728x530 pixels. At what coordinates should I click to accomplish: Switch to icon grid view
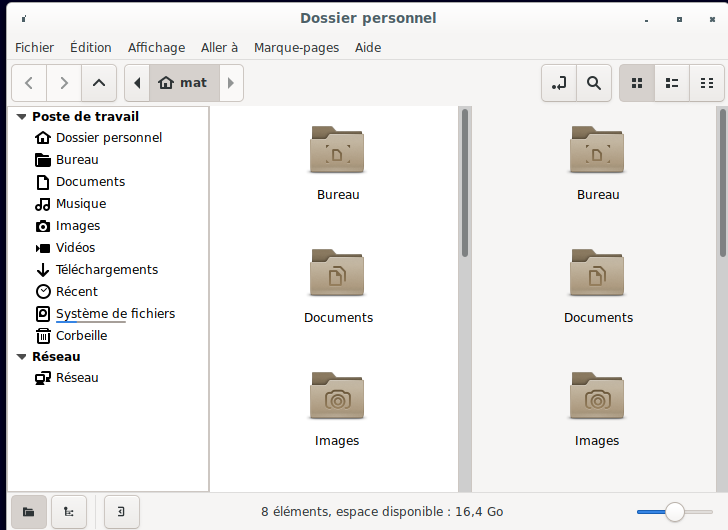tap(637, 83)
